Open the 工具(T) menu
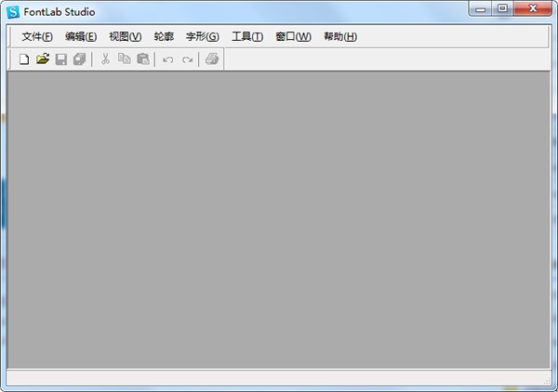This screenshot has height=392, width=558. 247,36
